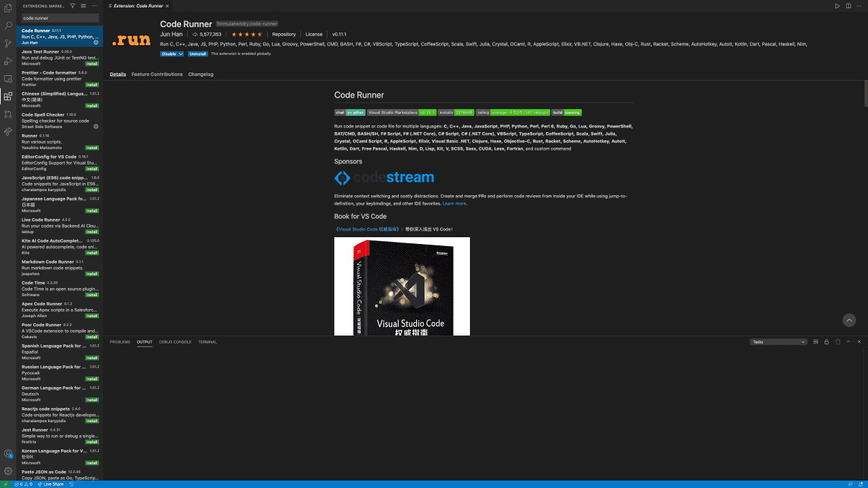Uninstall the Code Runner extension
Image resolution: width=868 pixels, height=488 pixels.
click(198, 54)
